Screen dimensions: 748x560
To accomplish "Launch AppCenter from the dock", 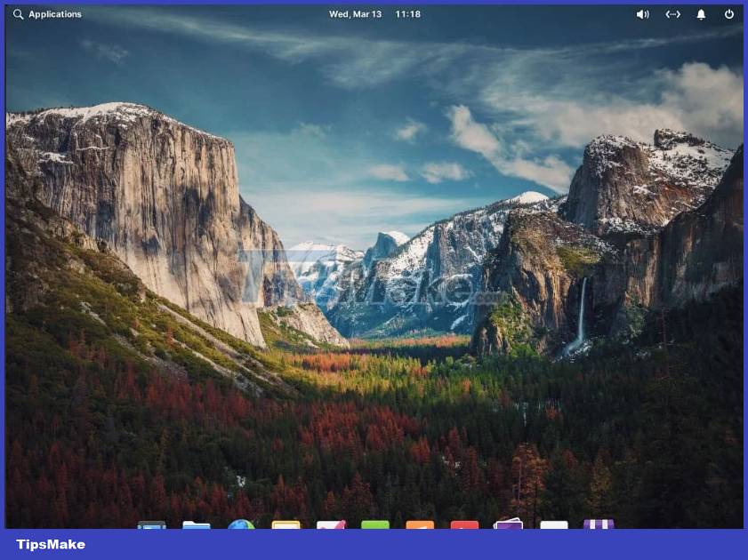I will pos(597,524).
